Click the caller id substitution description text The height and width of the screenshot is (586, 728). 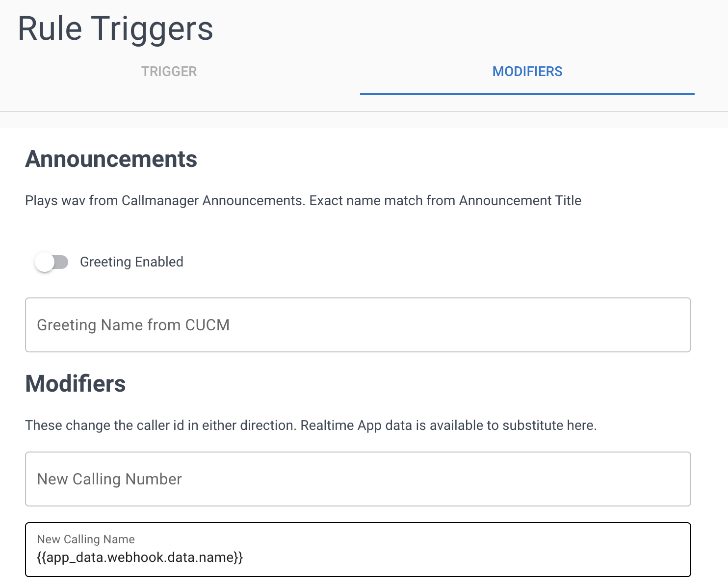pos(311,425)
